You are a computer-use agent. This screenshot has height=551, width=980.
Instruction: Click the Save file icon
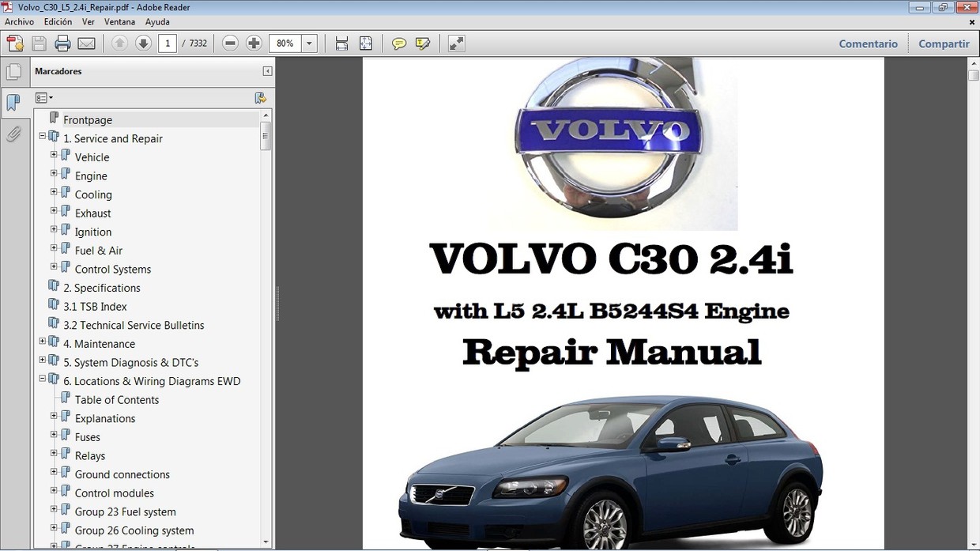(39, 43)
